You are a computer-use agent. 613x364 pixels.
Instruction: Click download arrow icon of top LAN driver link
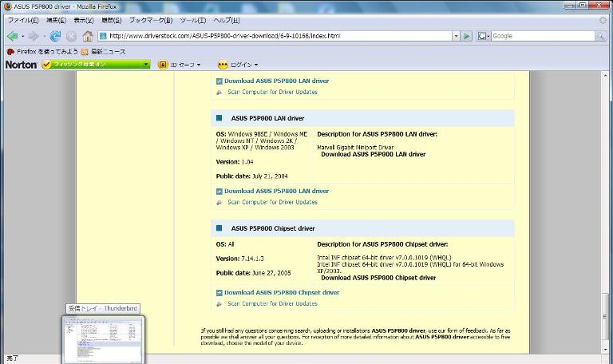pos(219,81)
